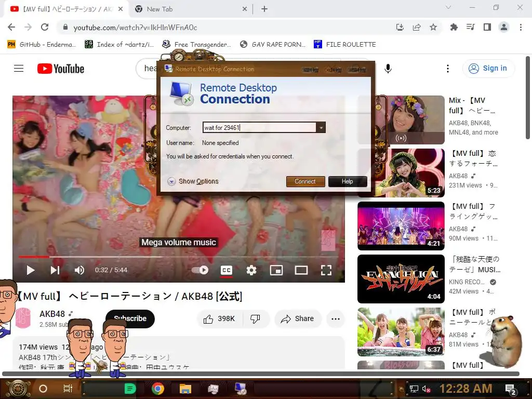Toggle autoplay switch in player
This screenshot has height=399, width=532.
[200, 270]
